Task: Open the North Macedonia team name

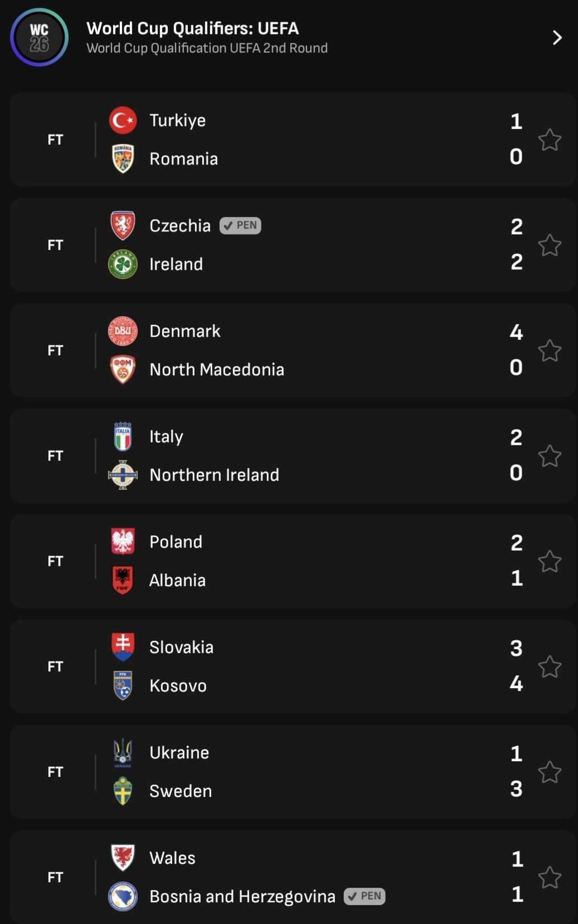Action: coord(217,370)
